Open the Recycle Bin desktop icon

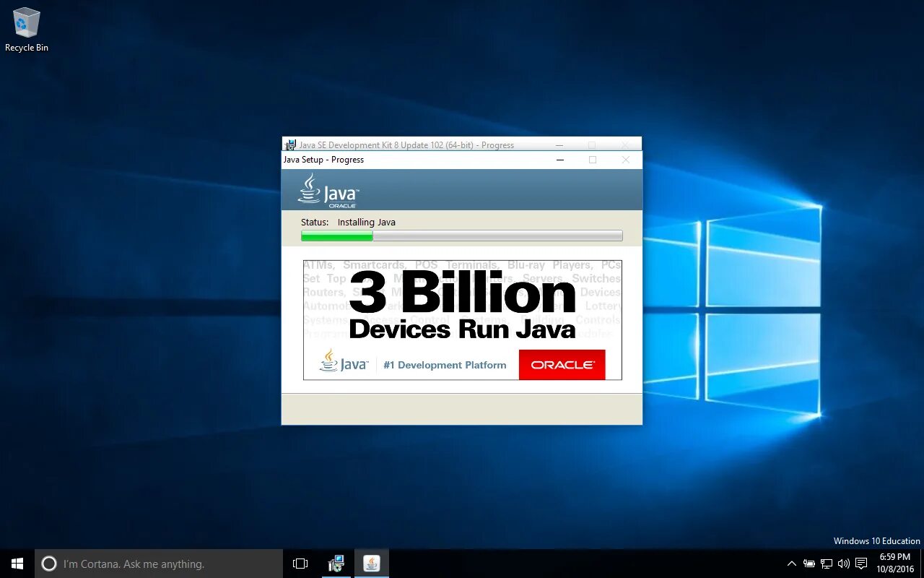click(27, 30)
